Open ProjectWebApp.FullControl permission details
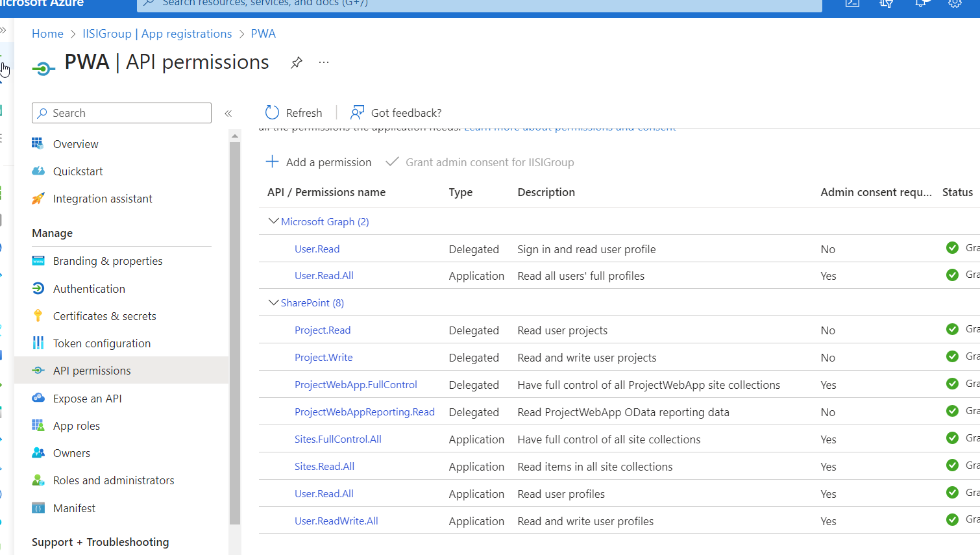Screen dimensions: 980x555 click(356, 384)
